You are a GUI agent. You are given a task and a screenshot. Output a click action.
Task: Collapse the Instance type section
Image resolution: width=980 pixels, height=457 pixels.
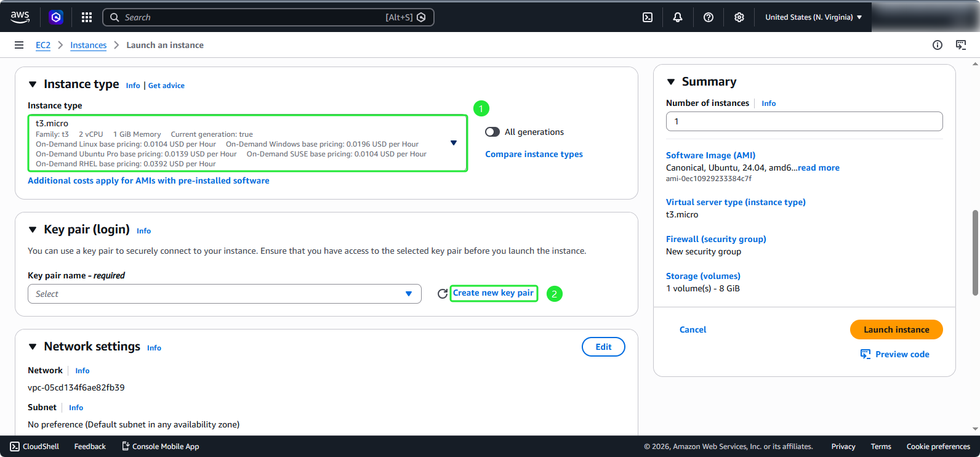[x=33, y=85]
